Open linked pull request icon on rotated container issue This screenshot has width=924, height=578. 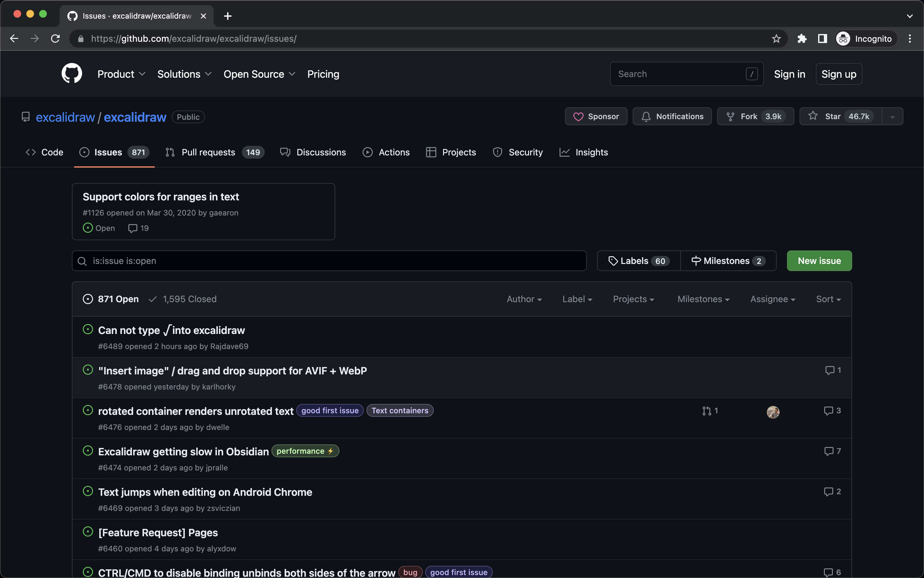tap(710, 411)
